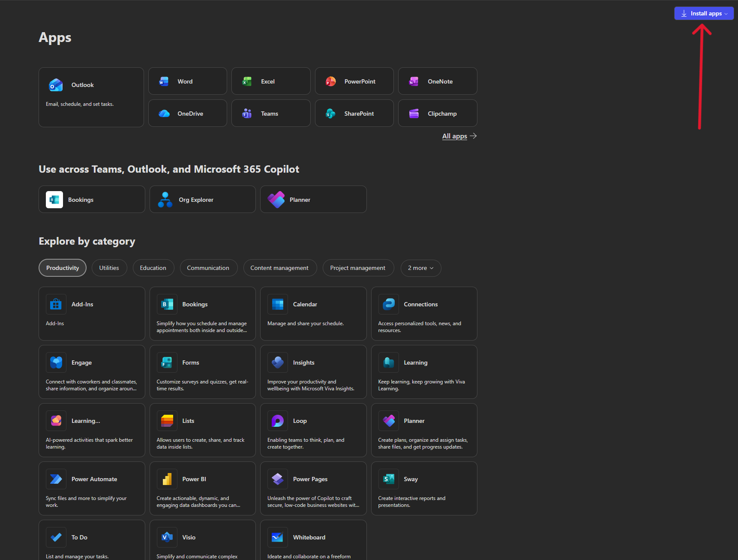Open Org Explorer icon
Viewport: 738px width, 560px height.
point(165,200)
